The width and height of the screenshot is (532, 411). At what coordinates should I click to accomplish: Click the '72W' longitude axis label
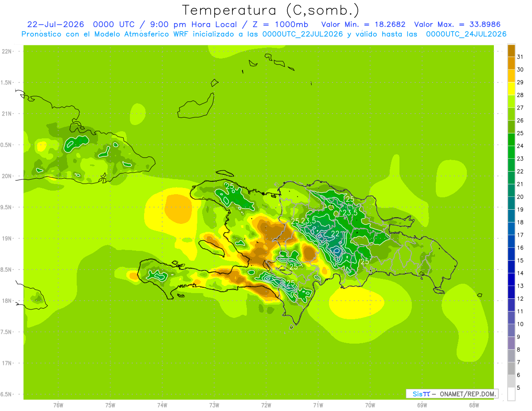coord(266,405)
